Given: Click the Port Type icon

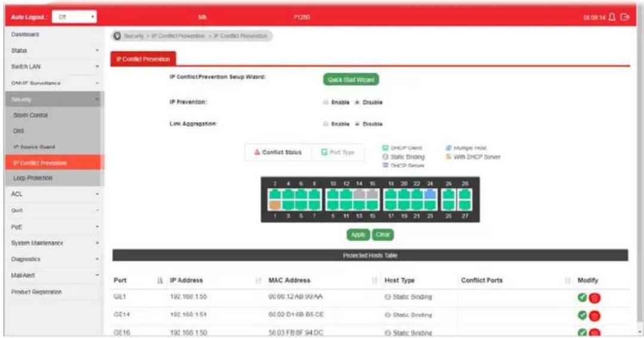Looking at the screenshot, I should [324, 152].
